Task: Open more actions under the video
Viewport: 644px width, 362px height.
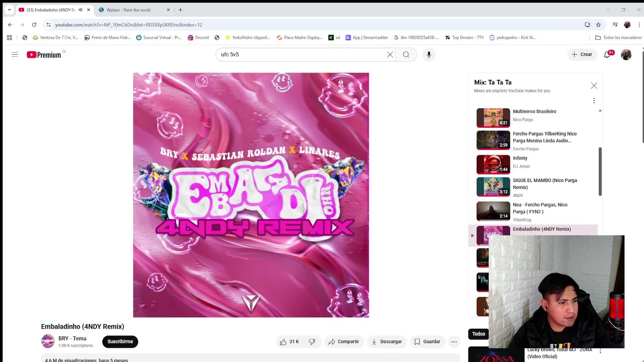Action: (x=454, y=341)
